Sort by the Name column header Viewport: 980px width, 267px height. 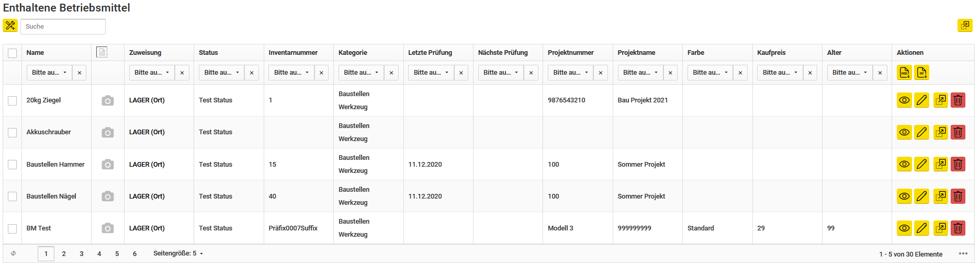click(x=35, y=53)
